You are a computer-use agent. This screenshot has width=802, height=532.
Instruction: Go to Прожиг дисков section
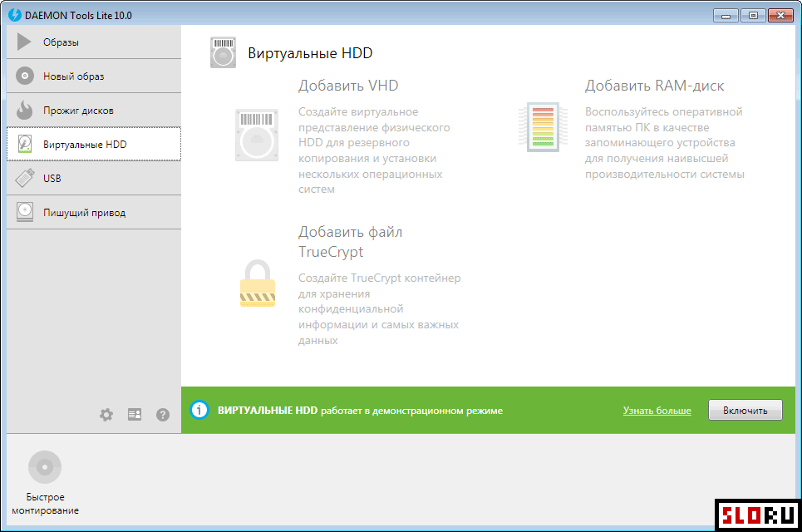[x=94, y=110]
